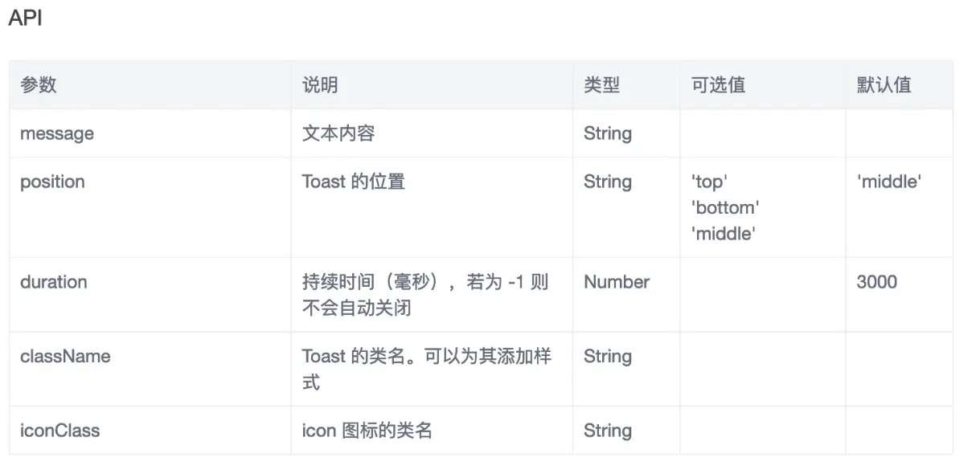Click the Toast 的位置 description
The height and width of the screenshot is (474, 980).
pos(354,182)
